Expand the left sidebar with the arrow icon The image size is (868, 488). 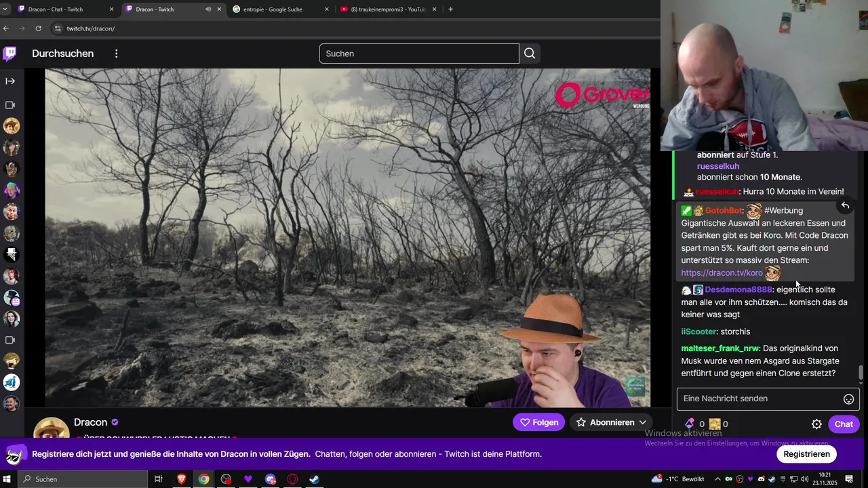pos(10,81)
